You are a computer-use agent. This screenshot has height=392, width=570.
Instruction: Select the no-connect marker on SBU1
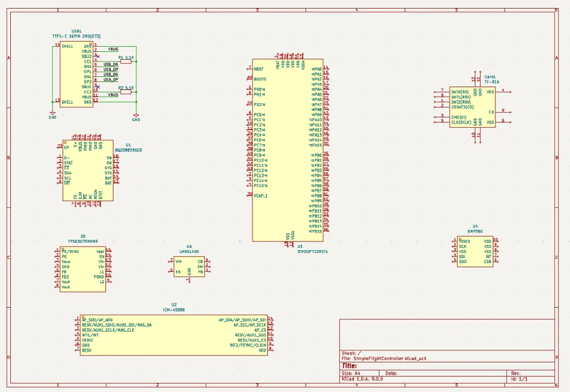(98, 87)
